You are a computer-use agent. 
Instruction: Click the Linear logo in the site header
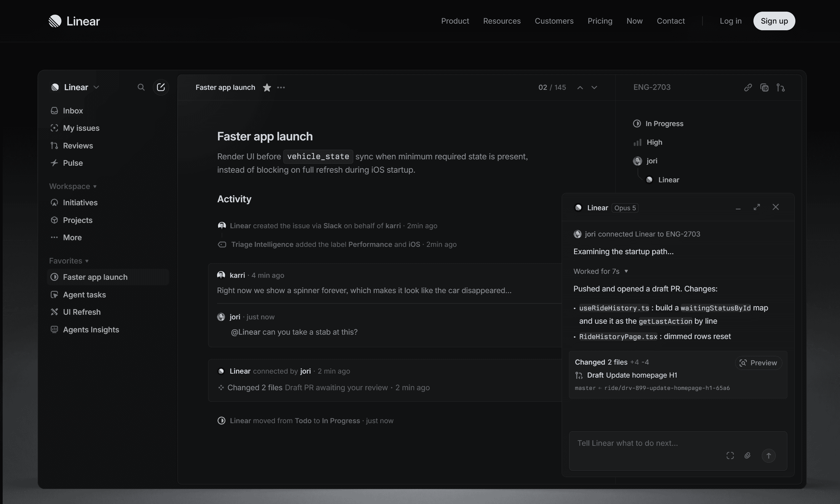point(74,21)
